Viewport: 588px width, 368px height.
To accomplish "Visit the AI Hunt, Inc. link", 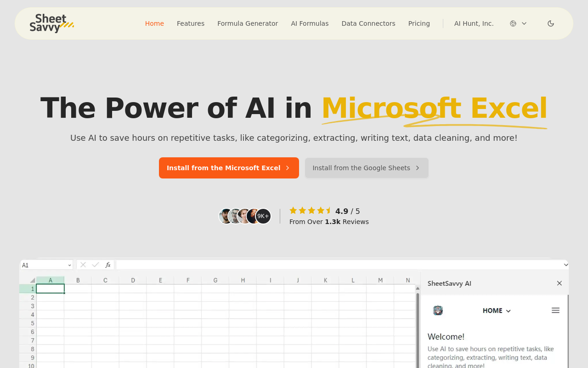I will click(x=474, y=23).
